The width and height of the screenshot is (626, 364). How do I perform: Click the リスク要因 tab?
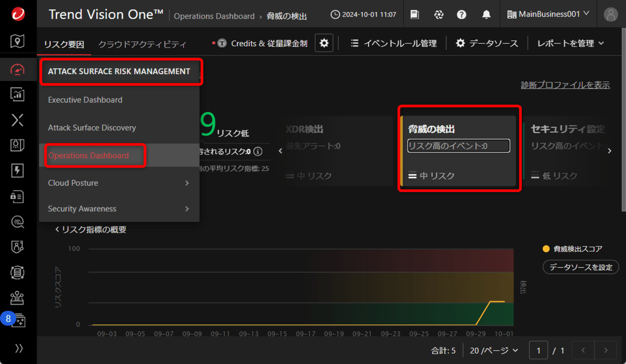[x=65, y=43]
